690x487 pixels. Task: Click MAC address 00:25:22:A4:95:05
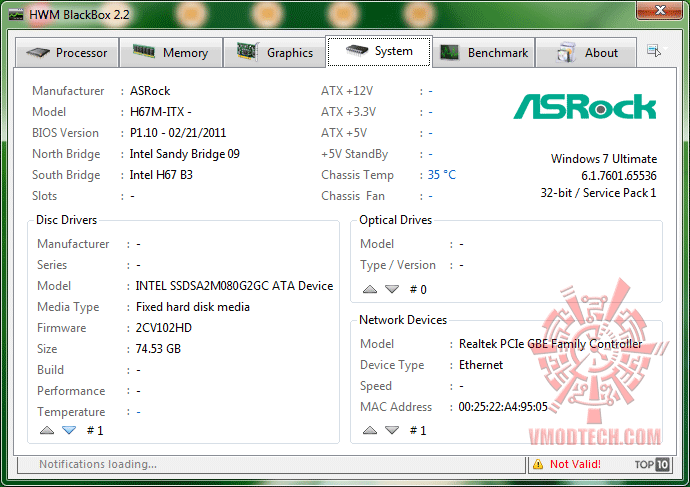point(503,407)
